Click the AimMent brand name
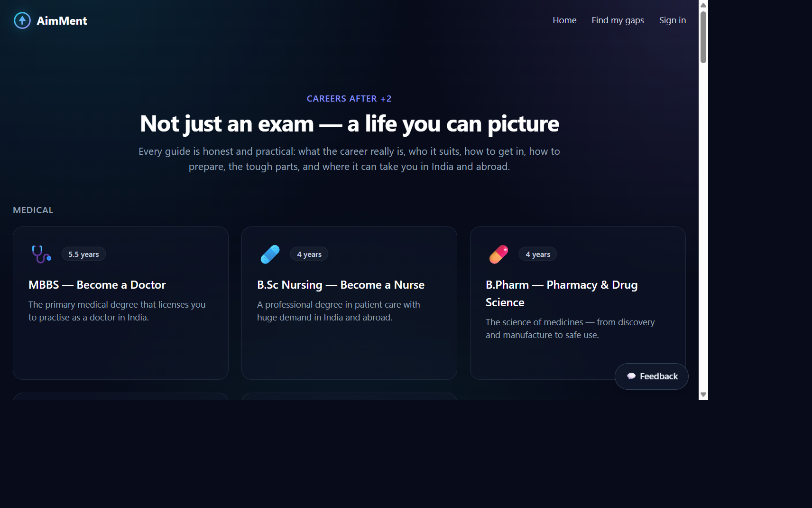The image size is (812, 508). 62,21
